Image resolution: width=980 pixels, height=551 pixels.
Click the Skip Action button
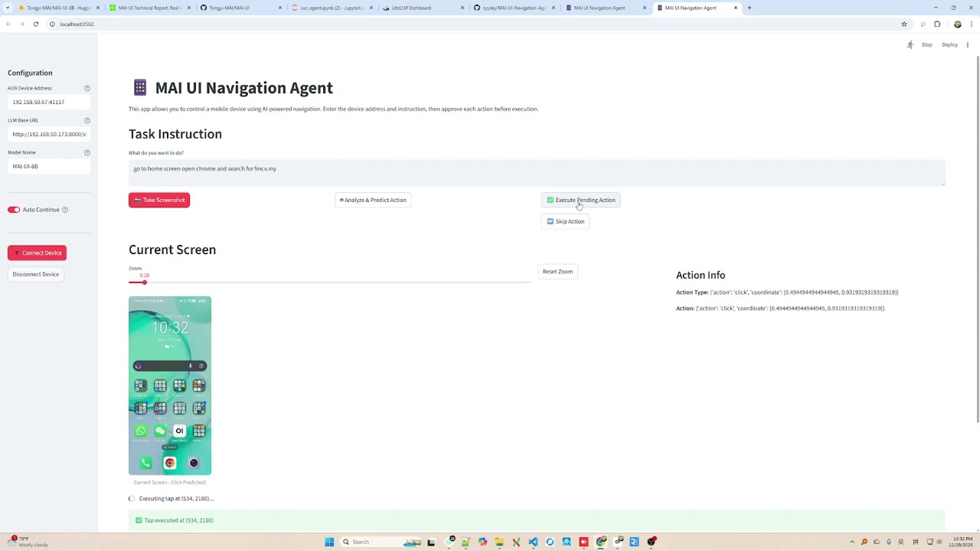point(565,221)
